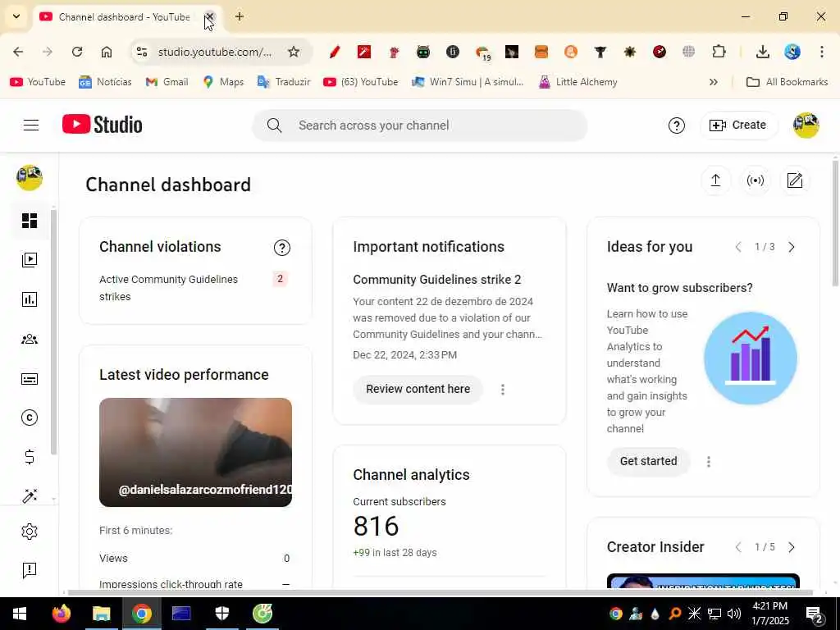Click Get started button

pos(648,461)
